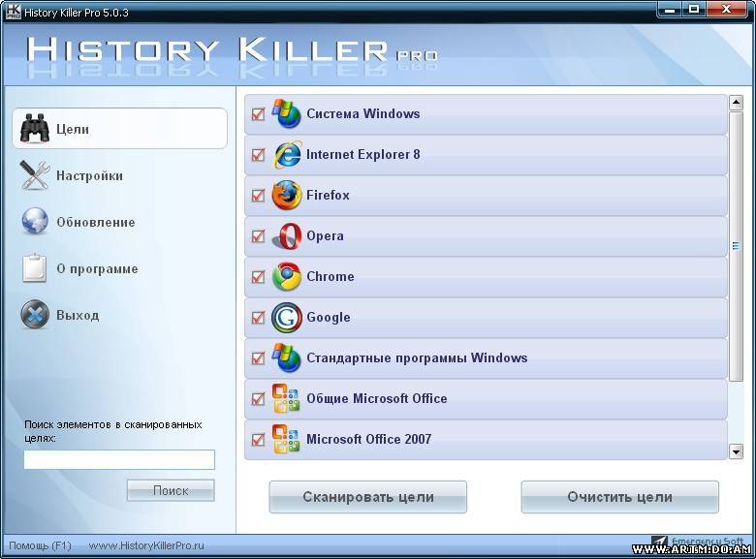
Task: Open the Цели section label
Action: click(73, 129)
